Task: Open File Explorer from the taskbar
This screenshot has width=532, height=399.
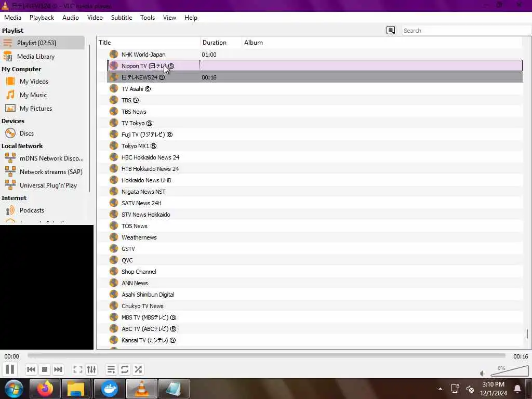Action: click(76, 389)
